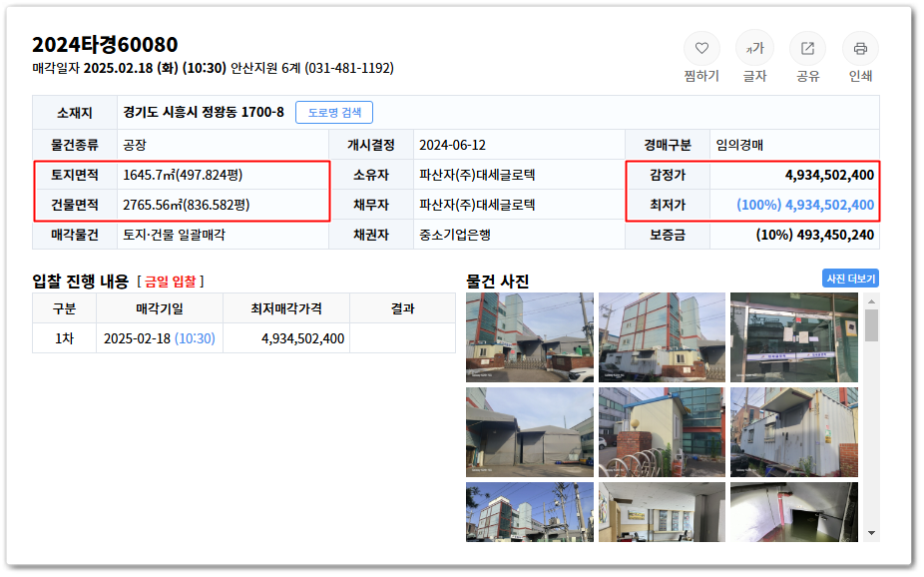Click appraisal value in 감정가 row
Image resolution: width=924 pixels, height=577 pixels.
tap(829, 175)
